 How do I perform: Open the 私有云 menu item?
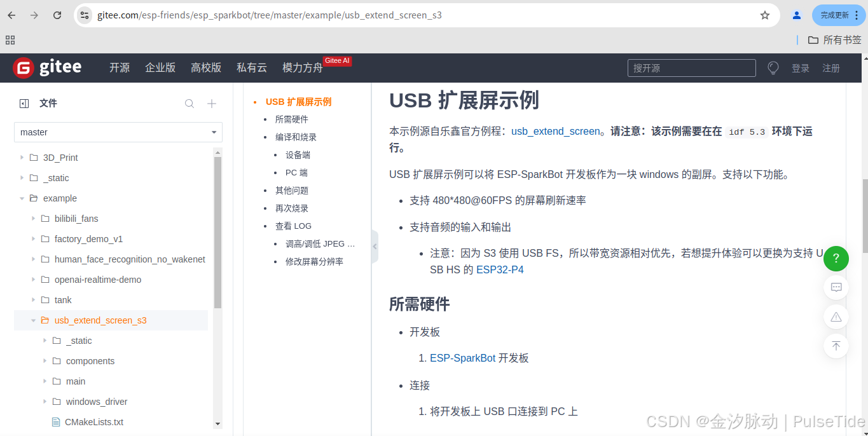point(252,68)
